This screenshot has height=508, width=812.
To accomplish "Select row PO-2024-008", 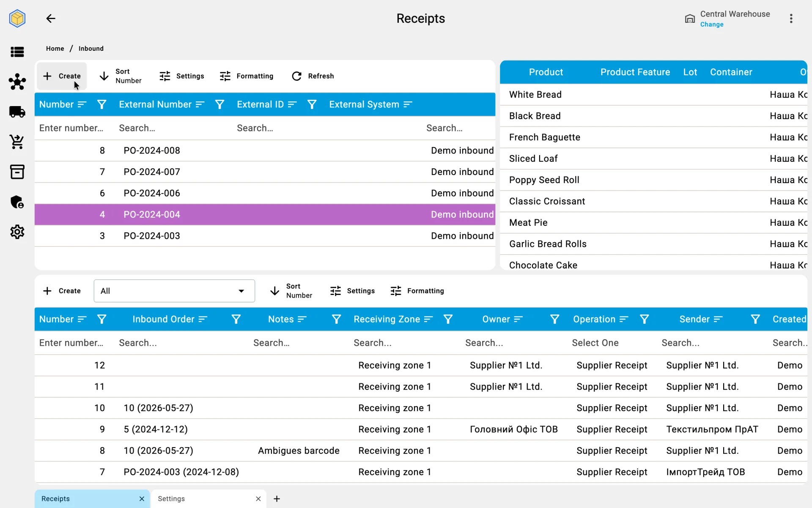I will coord(265,150).
